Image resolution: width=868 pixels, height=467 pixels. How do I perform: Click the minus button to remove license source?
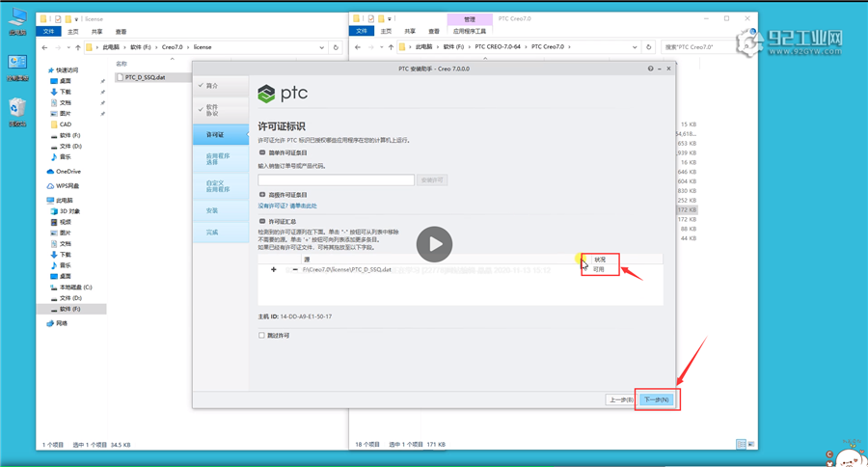click(x=295, y=270)
